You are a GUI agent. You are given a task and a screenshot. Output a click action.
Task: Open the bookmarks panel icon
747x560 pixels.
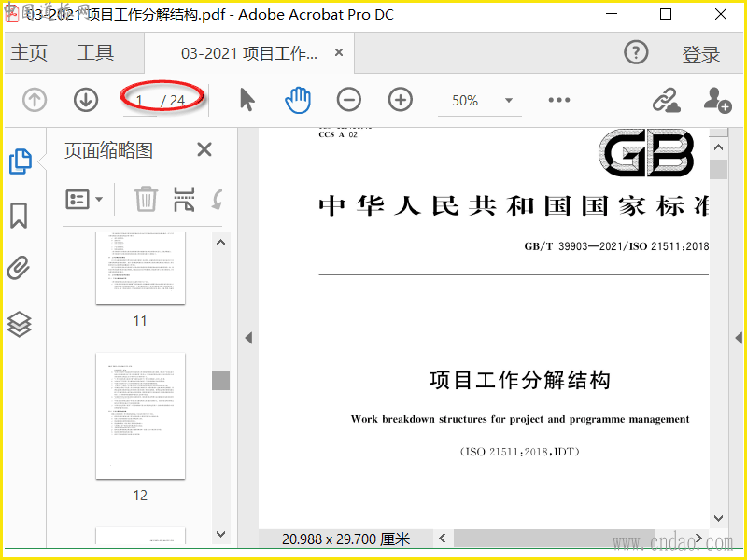tap(19, 216)
